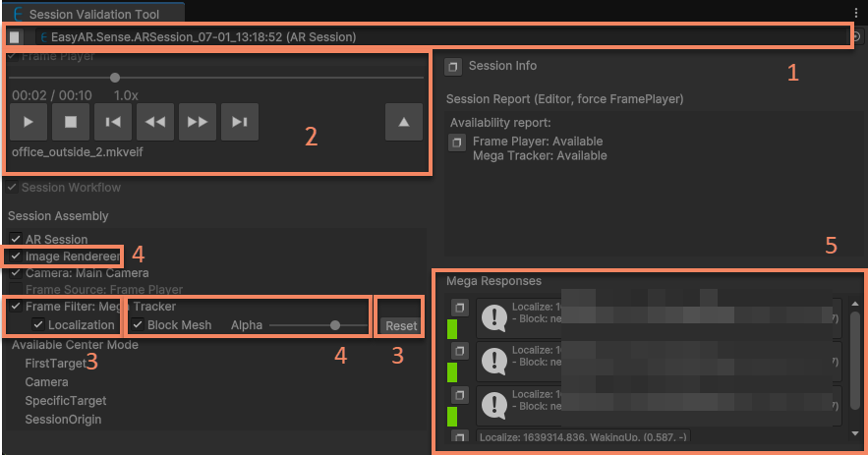Image resolution: width=868 pixels, height=455 pixels.
Task: Uncheck the Block Mesh option
Action: (138, 325)
